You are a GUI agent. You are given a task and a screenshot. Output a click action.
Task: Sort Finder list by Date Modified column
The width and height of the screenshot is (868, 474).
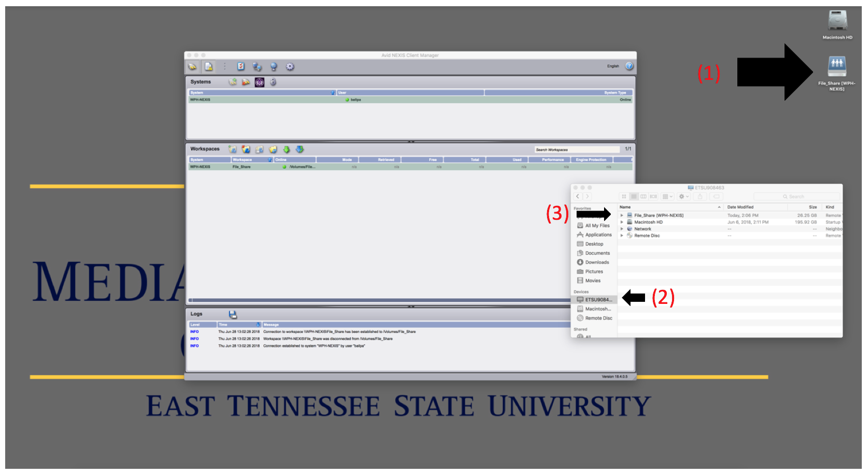click(740, 207)
